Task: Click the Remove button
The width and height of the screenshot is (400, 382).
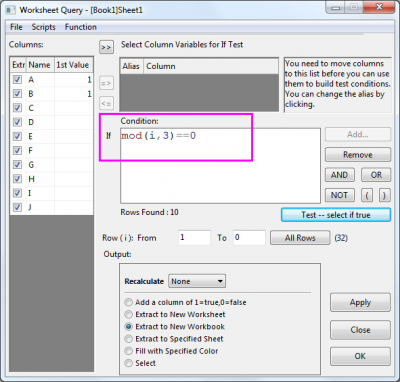Action: pyautogui.click(x=358, y=155)
